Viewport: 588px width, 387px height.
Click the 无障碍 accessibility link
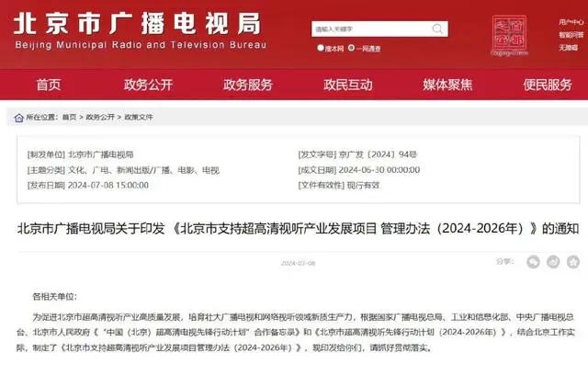coord(568,48)
